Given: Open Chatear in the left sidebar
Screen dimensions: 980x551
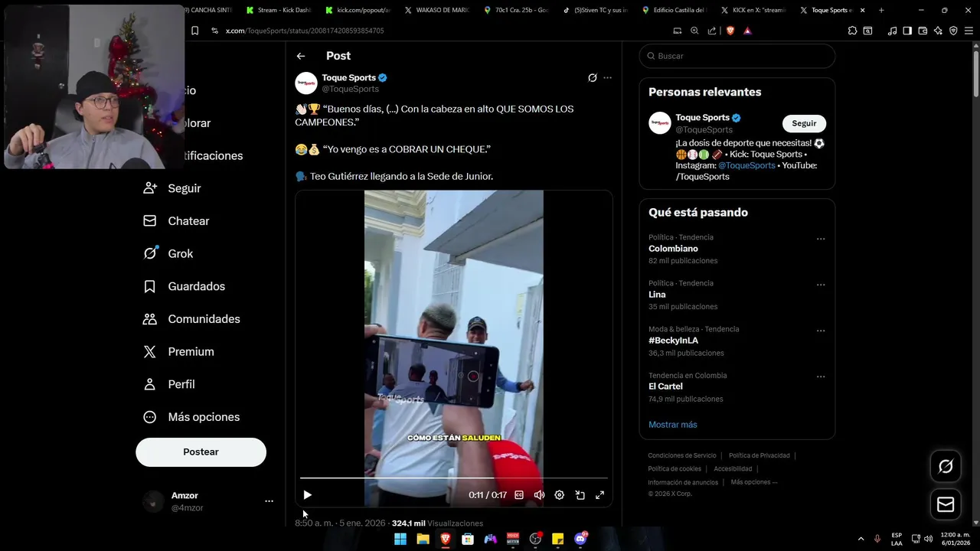Looking at the screenshot, I should (176, 221).
